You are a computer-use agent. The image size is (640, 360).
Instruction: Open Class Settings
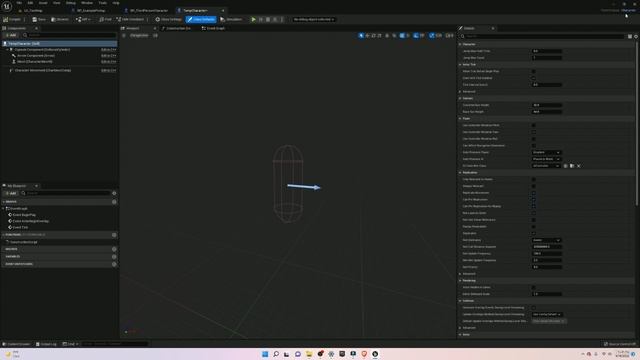tap(169, 19)
